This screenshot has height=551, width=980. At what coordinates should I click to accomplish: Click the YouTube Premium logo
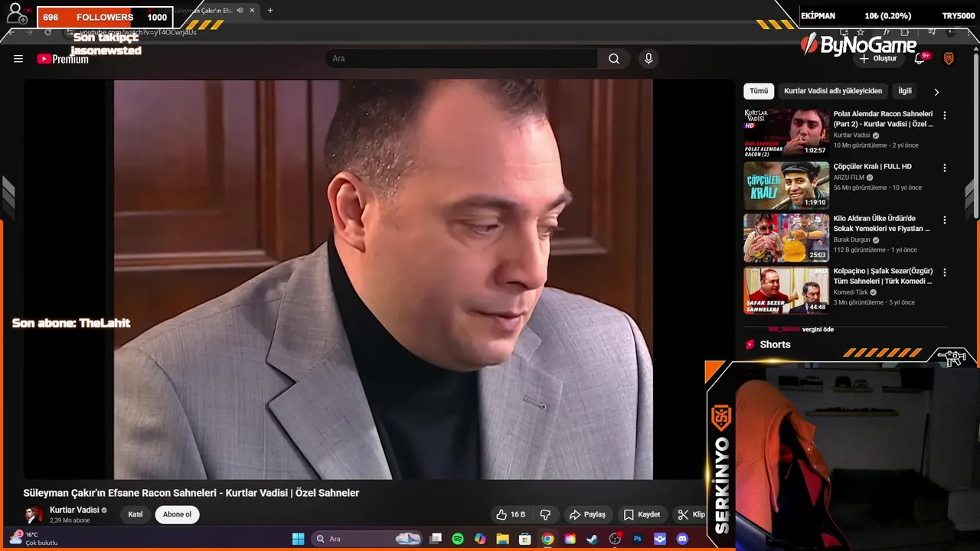point(63,59)
